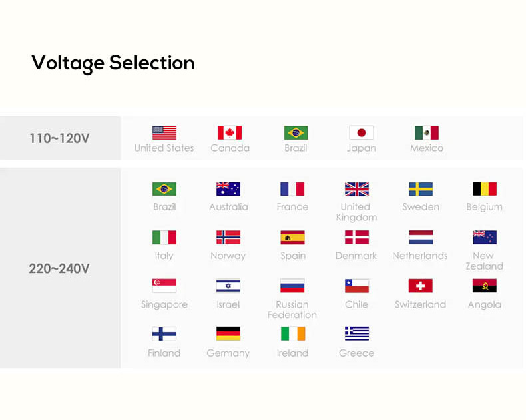This screenshot has width=526, height=420.
Task: Click the United States flag icon
Action: pos(164,133)
